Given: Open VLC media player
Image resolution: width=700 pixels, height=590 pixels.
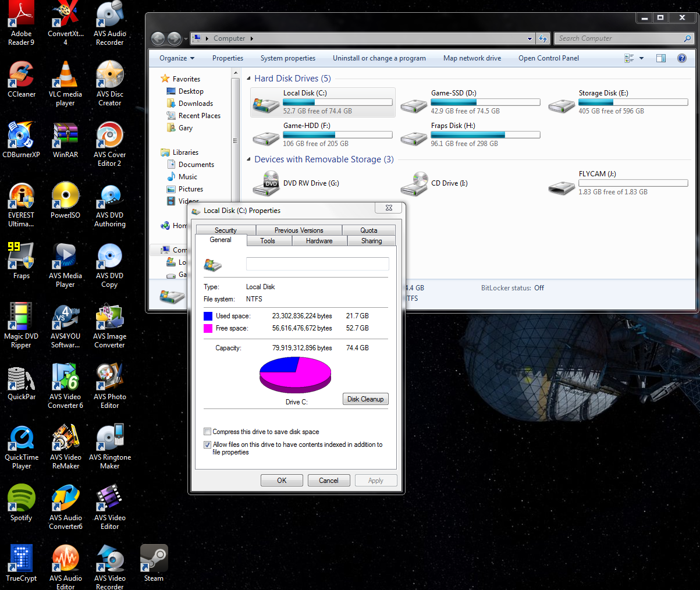Looking at the screenshot, I should point(65,76).
